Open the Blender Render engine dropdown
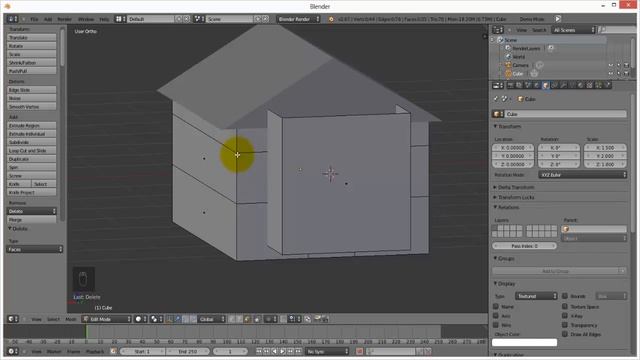The height and width of the screenshot is (360, 640). click(x=298, y=19)
